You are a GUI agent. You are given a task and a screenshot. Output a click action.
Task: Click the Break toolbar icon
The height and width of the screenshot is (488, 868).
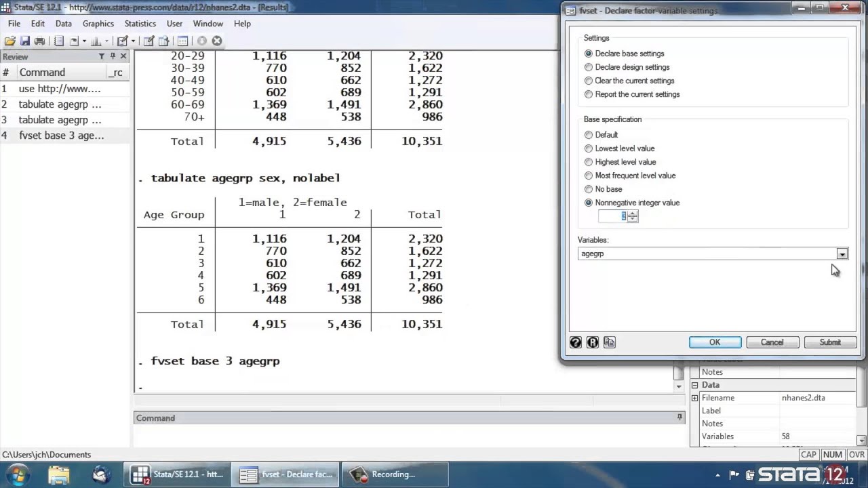[x=217, y=41]
